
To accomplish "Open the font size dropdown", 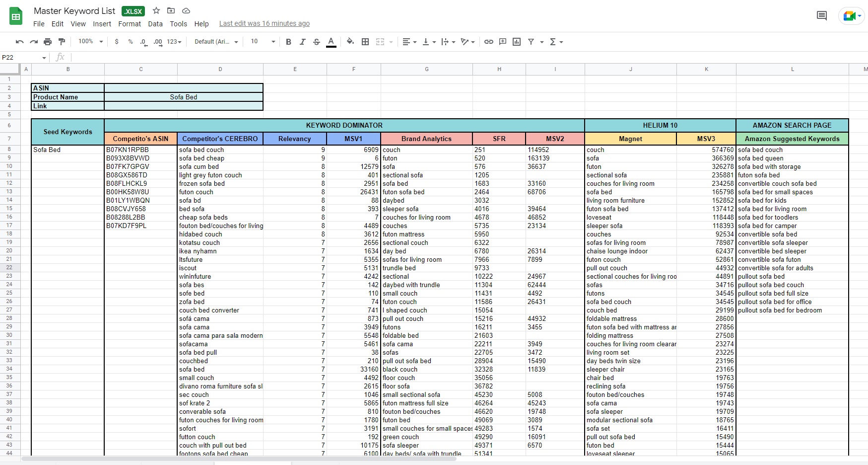I will (263, 42).
